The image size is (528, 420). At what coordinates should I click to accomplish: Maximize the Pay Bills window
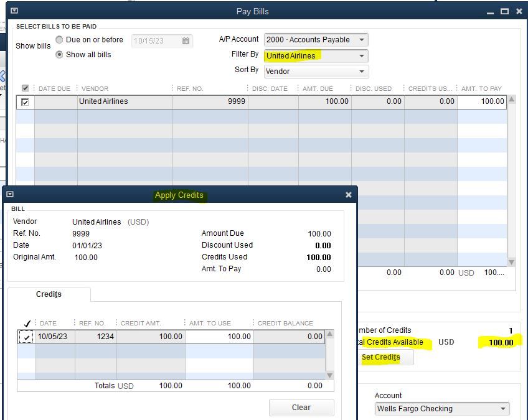(504, 11)
